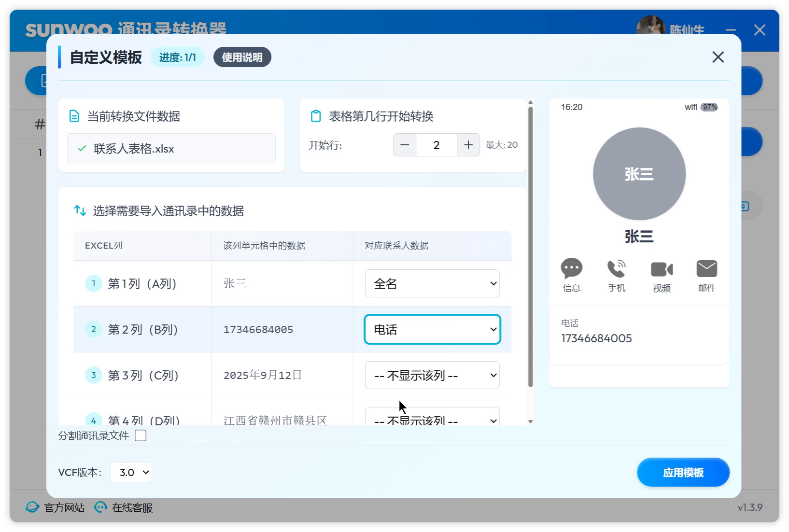
Task: Click plus to increase 开始行 value
Action: click(x=467, y=144)
